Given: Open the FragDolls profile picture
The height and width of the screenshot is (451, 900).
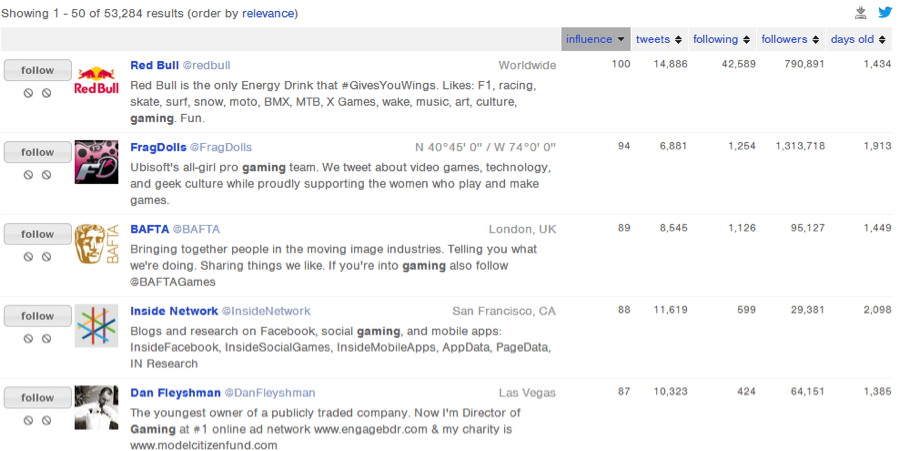Looking at the screenshot, I should click(96, 162).
